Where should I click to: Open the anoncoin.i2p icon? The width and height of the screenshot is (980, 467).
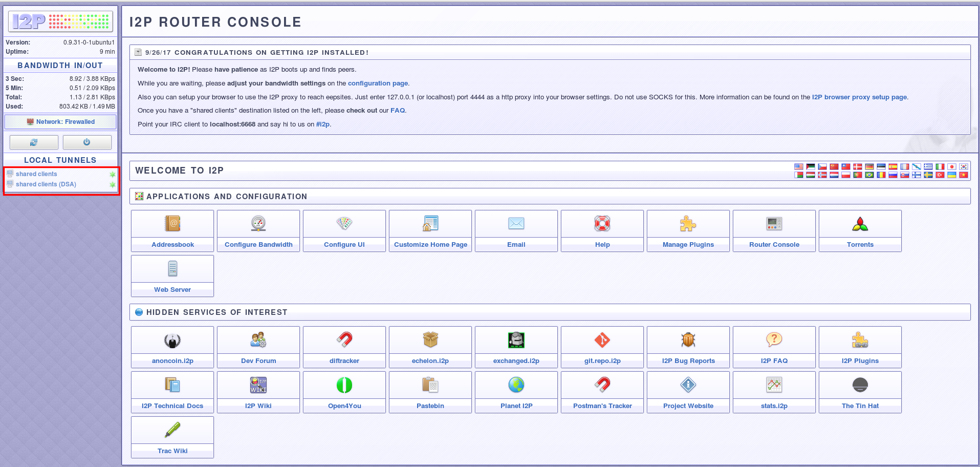coord(172,340)
